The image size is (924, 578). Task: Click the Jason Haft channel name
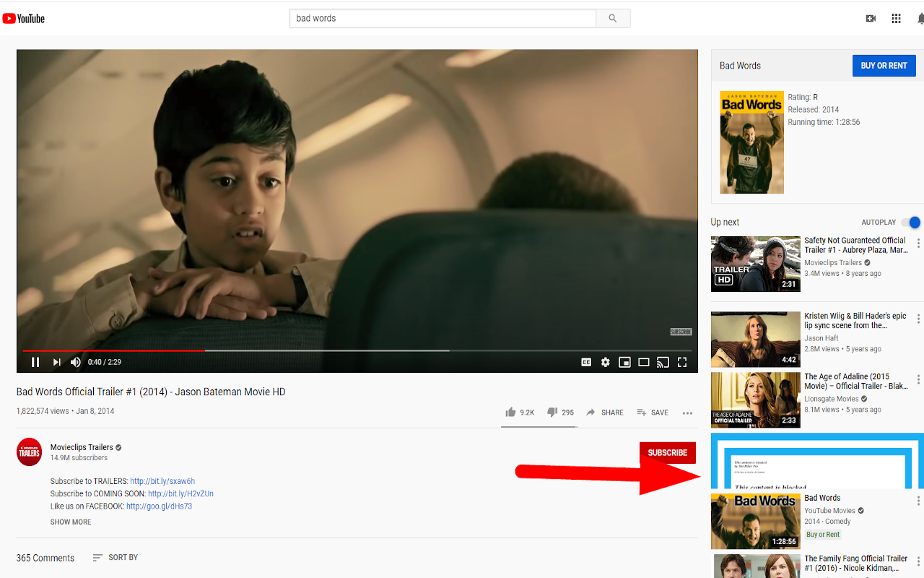pos(821,338)
